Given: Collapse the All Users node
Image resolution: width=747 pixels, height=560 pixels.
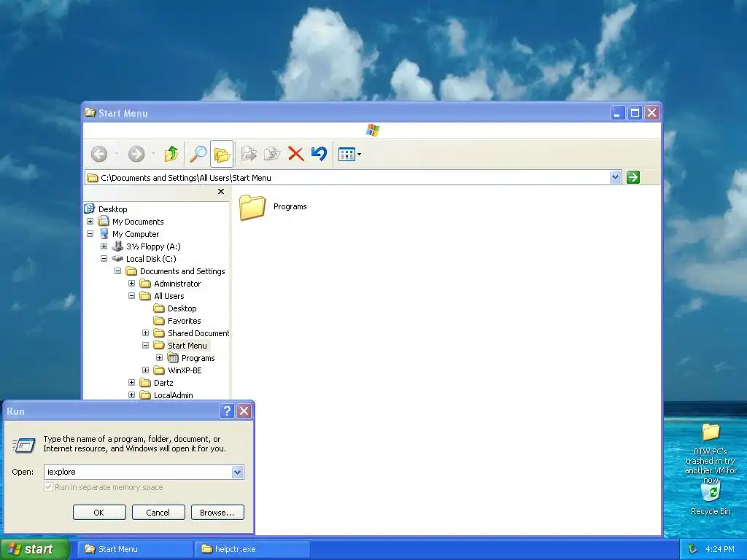Looking at the screenshot, I should click(131, 296).
